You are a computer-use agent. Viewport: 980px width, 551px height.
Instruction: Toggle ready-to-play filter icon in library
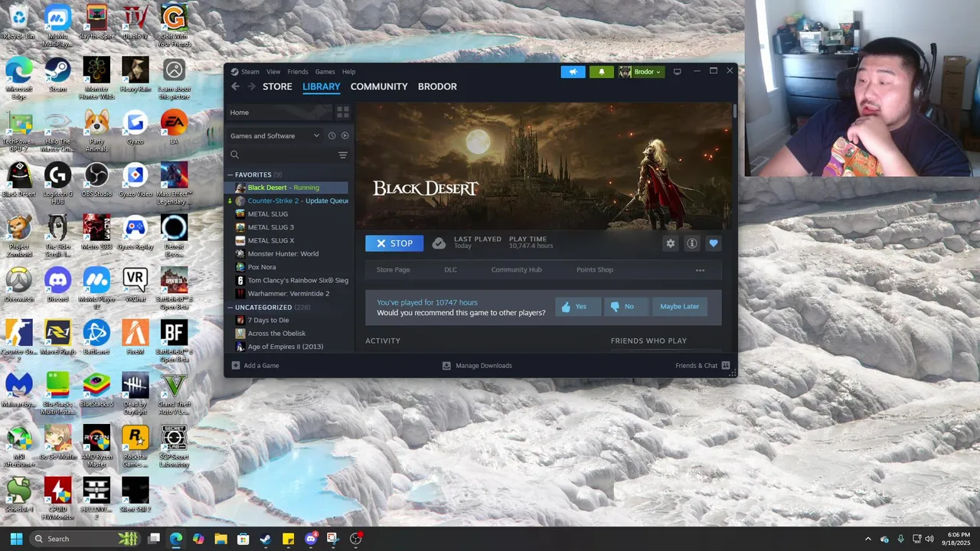pyautogui.click(x=345, y=135)
